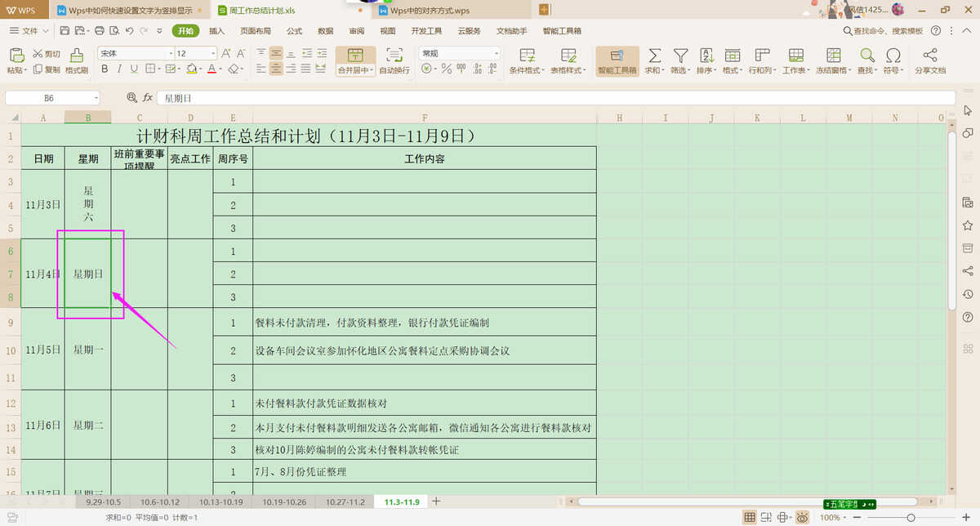Click the Print icon in quick access toolbar
This screenshot has width=980, height=526.
[99, 30]
